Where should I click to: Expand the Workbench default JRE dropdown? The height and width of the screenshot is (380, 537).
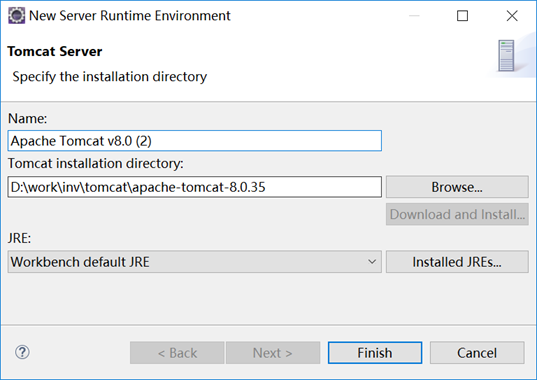[195, 262]
